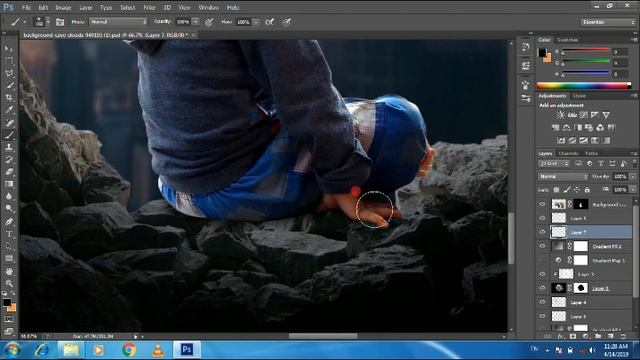Open the brush Flow slider dropdown

256,22
